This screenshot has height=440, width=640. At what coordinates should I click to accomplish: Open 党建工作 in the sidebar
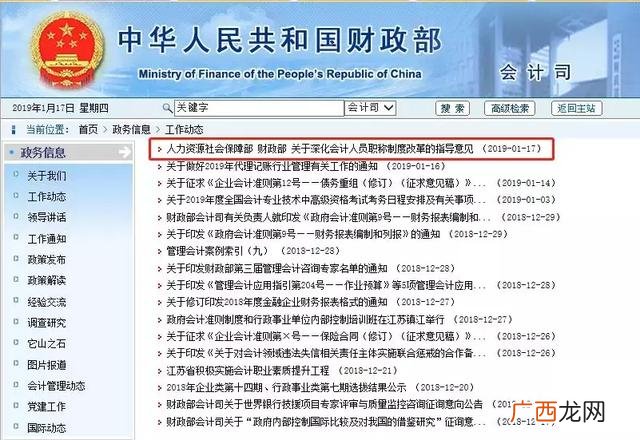coord(47,407)
